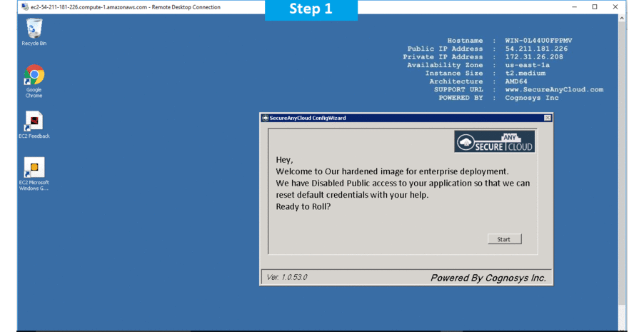Open the EC2 Feedback shortcut

click(x=34, y=124)
